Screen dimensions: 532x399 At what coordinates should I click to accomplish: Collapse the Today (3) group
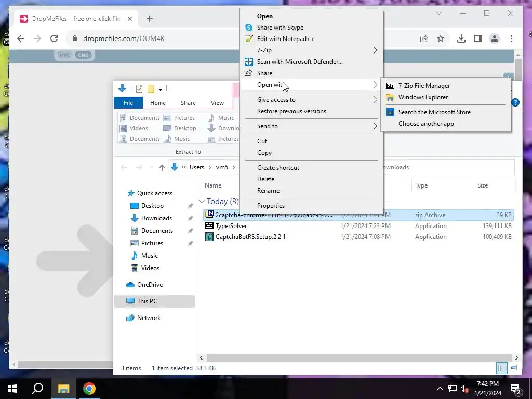[x=202, y=202]
